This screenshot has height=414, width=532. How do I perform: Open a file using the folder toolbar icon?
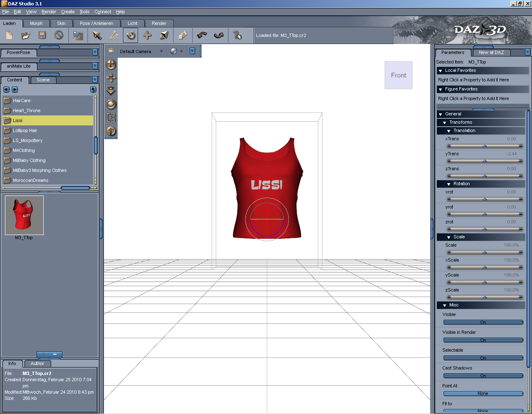pos(26,35)
